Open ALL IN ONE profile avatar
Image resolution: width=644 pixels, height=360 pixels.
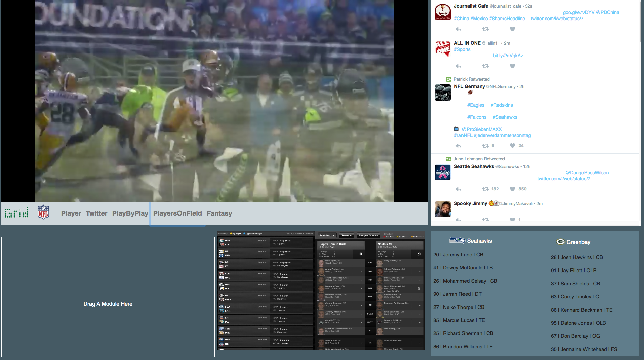[x=443, y=49]
